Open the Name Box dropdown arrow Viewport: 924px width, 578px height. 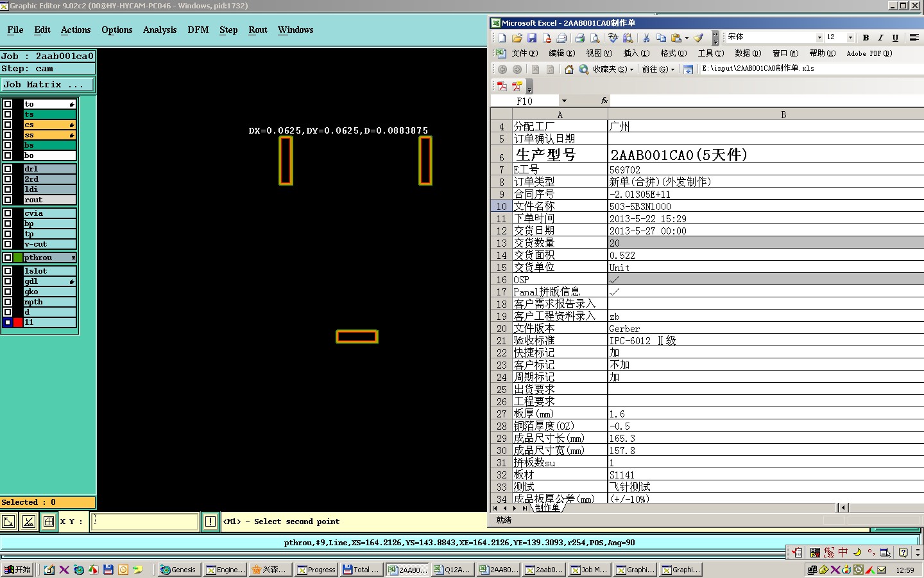(x=564, y=101)
